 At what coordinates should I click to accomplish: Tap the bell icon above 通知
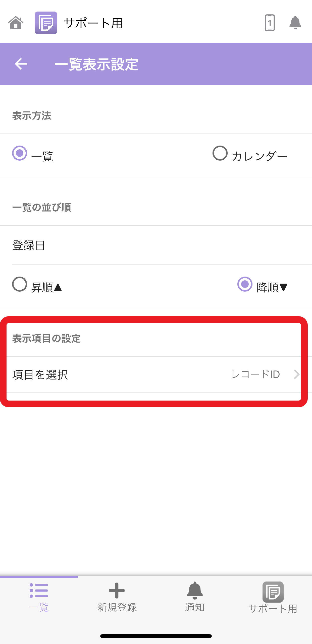tap(195, 590)
